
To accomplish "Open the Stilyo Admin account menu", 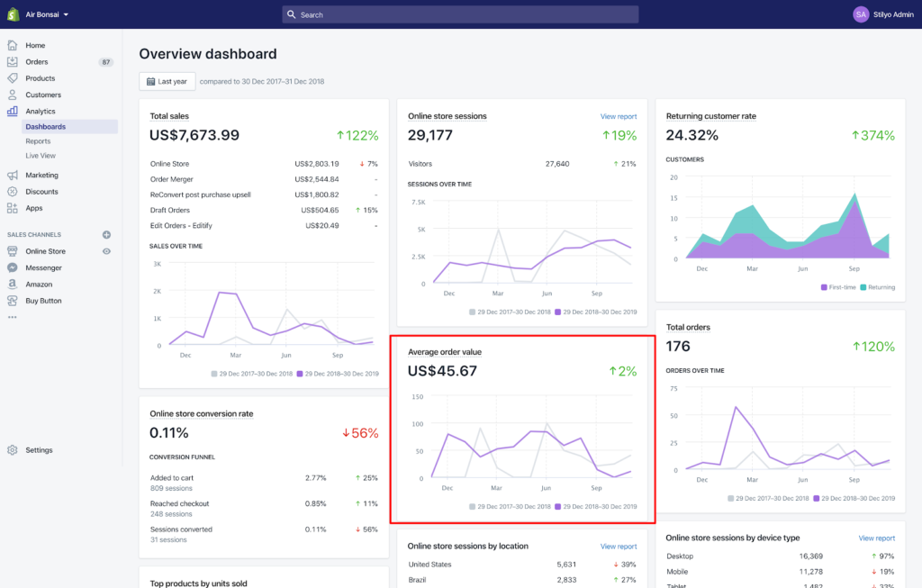I will (x=893, y=14).
